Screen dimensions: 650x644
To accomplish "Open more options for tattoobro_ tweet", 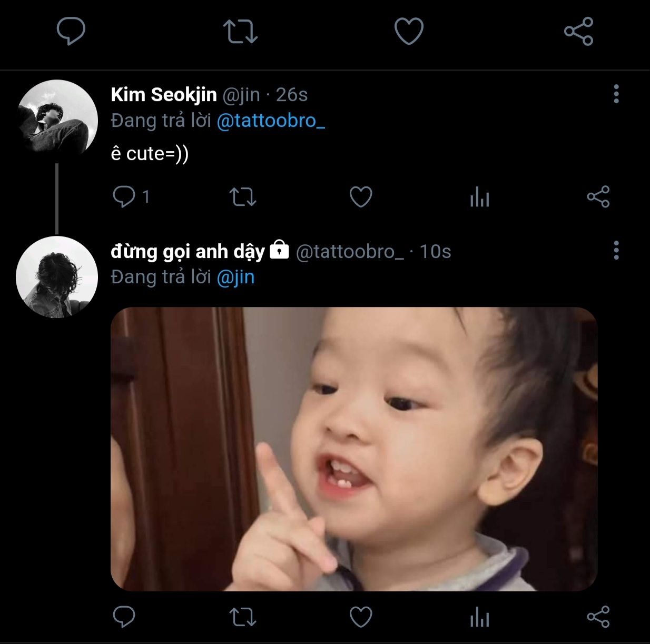I will point(616,251).
